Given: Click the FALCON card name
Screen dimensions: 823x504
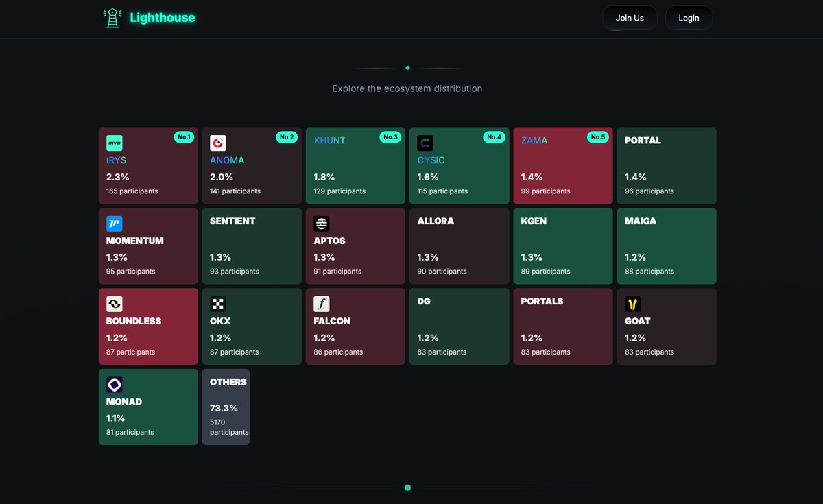Looking at the screenshot, I should pos(332,321).
